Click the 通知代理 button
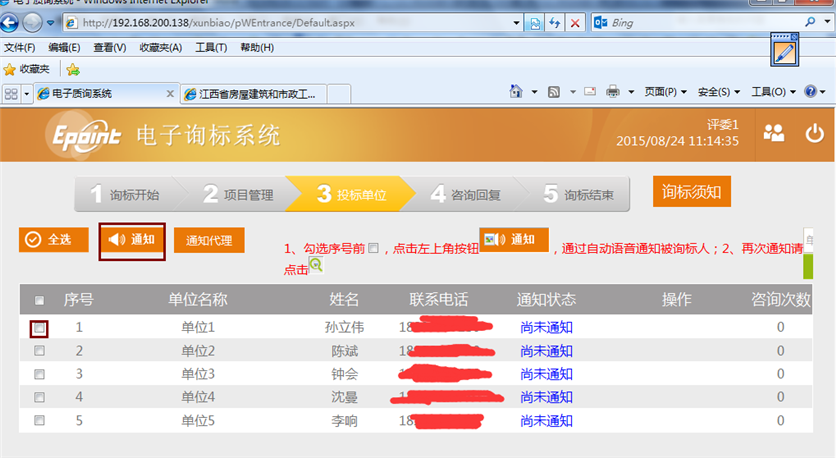 point(209,240)
